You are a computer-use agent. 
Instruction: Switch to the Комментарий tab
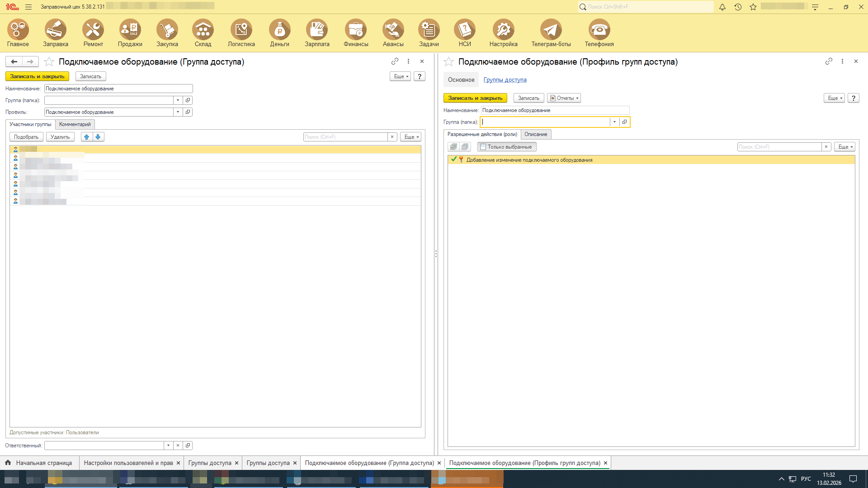[75, 124]
